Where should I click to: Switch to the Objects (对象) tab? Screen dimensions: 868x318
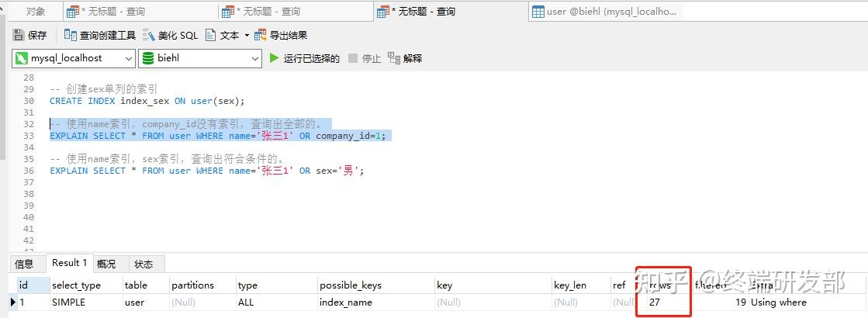[36, 11]
